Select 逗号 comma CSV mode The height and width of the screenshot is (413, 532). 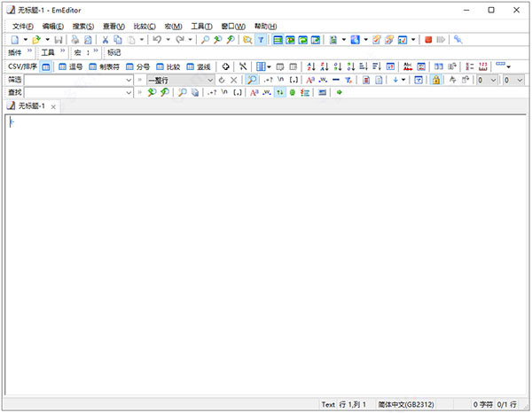[x=71, y=66]
